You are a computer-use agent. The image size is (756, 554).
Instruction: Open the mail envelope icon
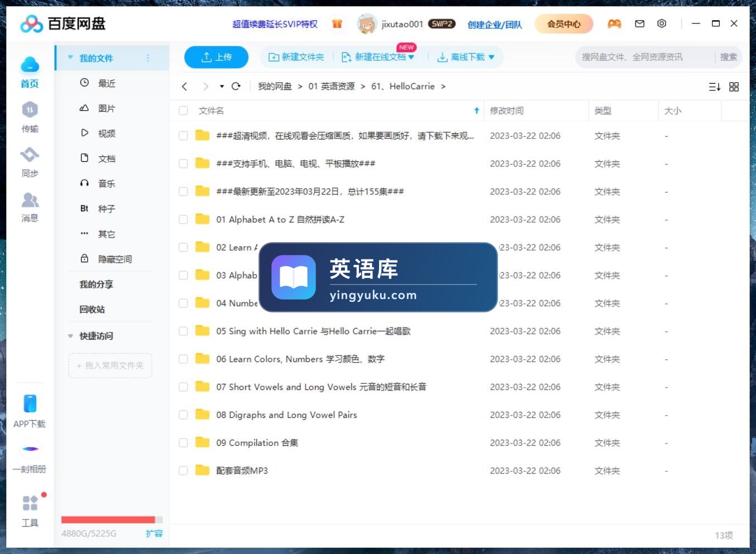click(x=640, y=23)
